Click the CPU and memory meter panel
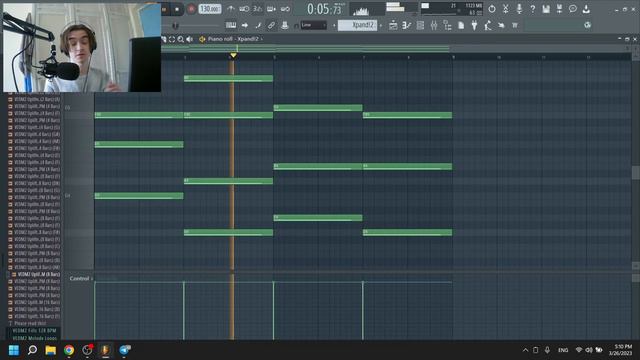 pos(451,9)
